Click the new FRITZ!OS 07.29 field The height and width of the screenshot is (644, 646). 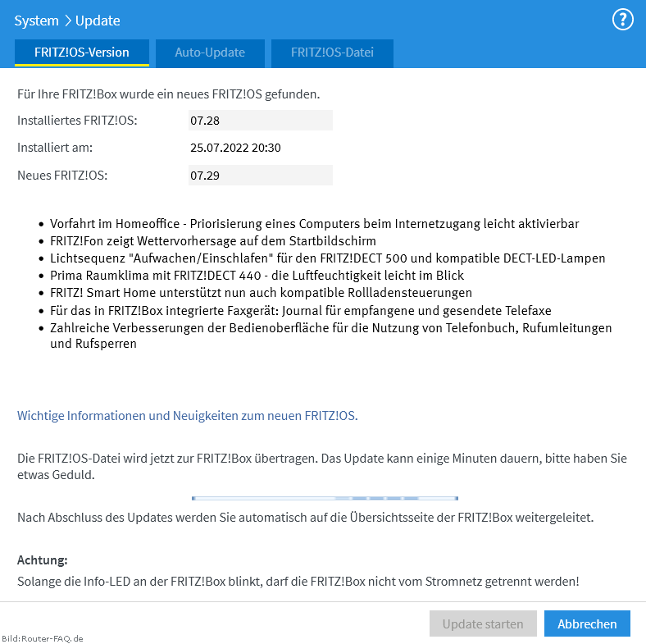coord(261,176)
